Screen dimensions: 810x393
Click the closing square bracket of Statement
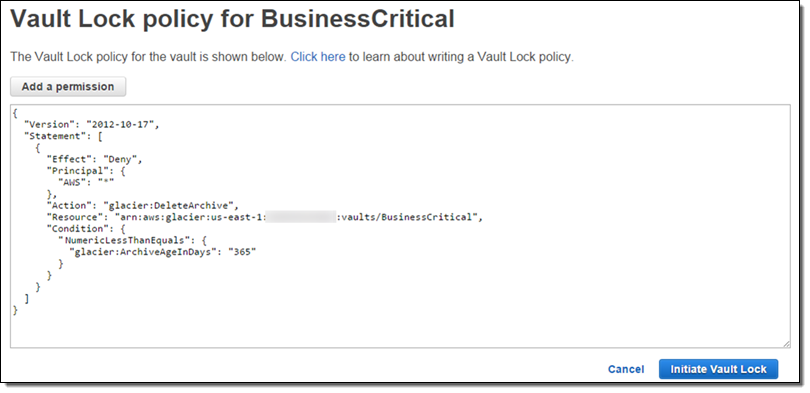[x=27, y=298]
